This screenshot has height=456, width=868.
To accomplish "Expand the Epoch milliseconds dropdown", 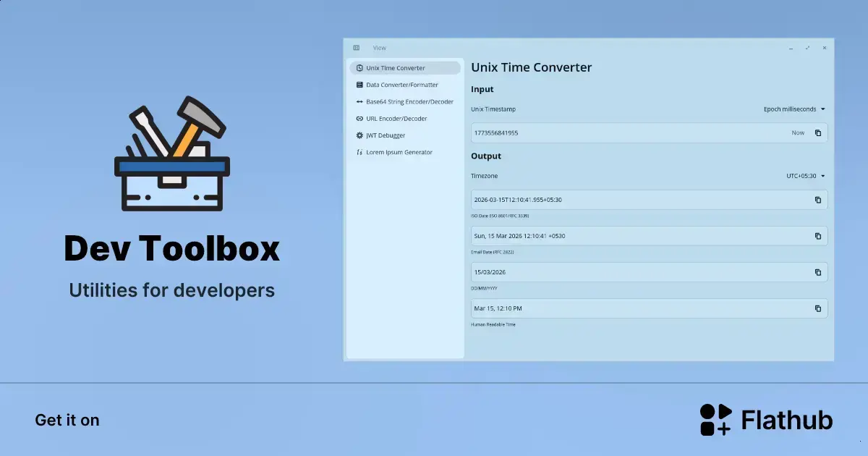I will (794, 109).
